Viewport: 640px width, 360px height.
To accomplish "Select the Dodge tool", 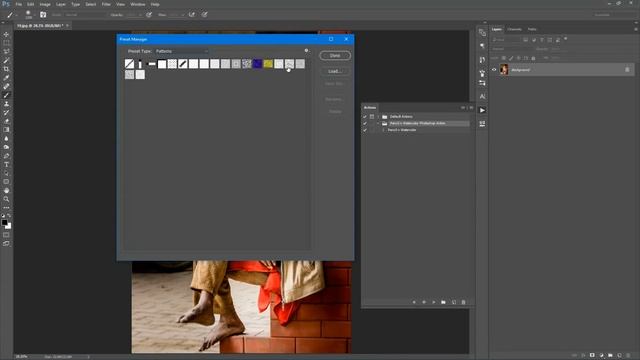I will (6, 147).
